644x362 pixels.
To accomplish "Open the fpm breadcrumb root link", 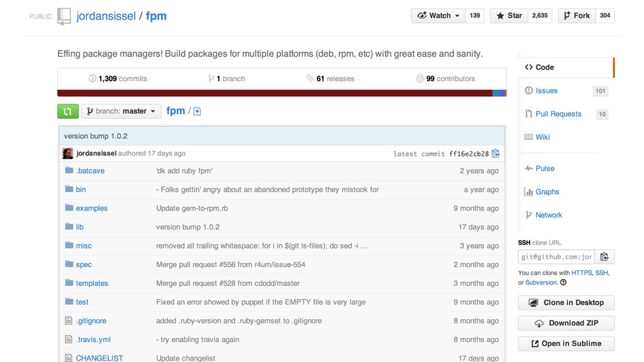I will point(175,111).
